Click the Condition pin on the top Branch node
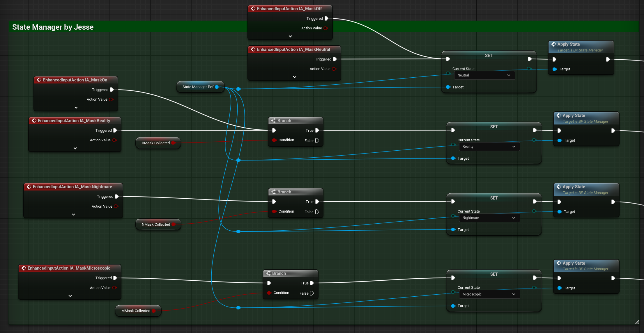Screen dimensions: 644x333 [x=274, y=140]
